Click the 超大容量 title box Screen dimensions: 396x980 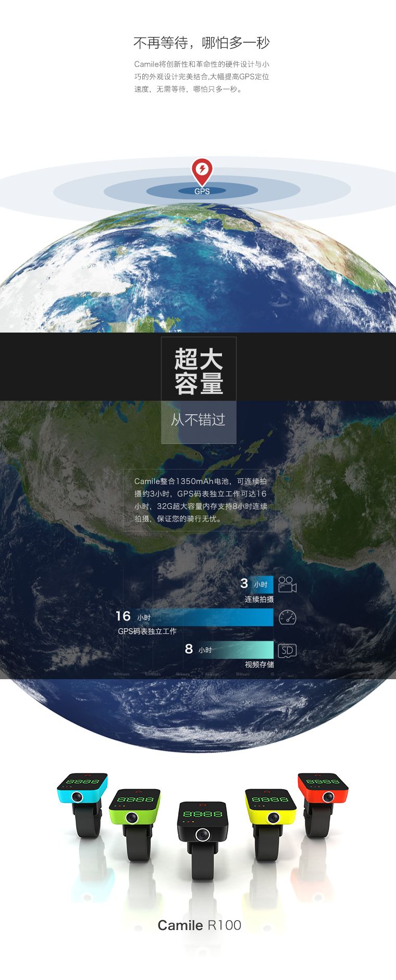(199, 371)
